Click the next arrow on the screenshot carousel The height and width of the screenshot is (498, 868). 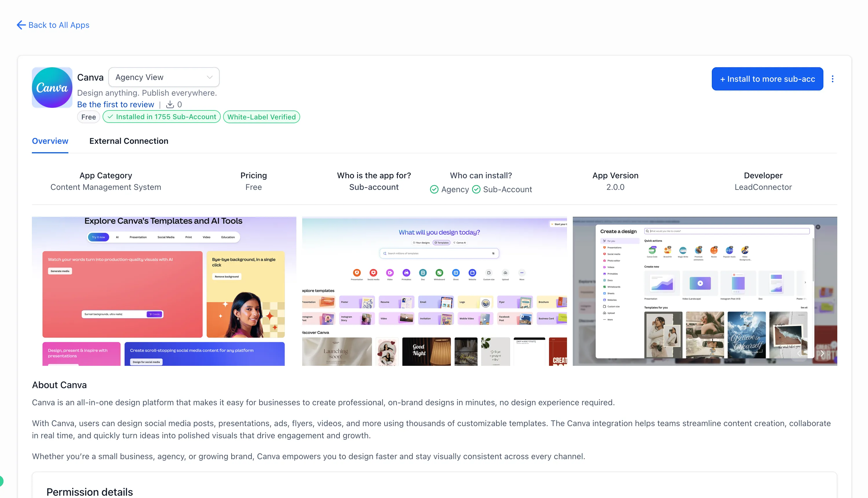(822, 353)
